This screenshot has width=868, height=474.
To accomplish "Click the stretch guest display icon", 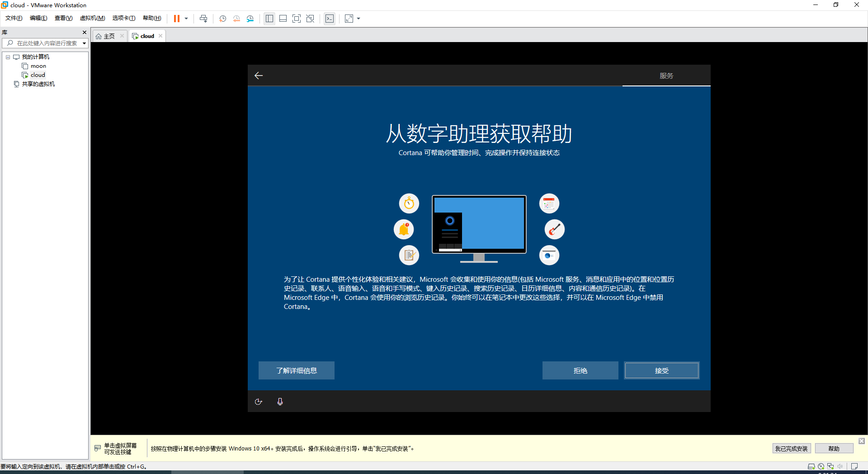I will coord(349,19).
